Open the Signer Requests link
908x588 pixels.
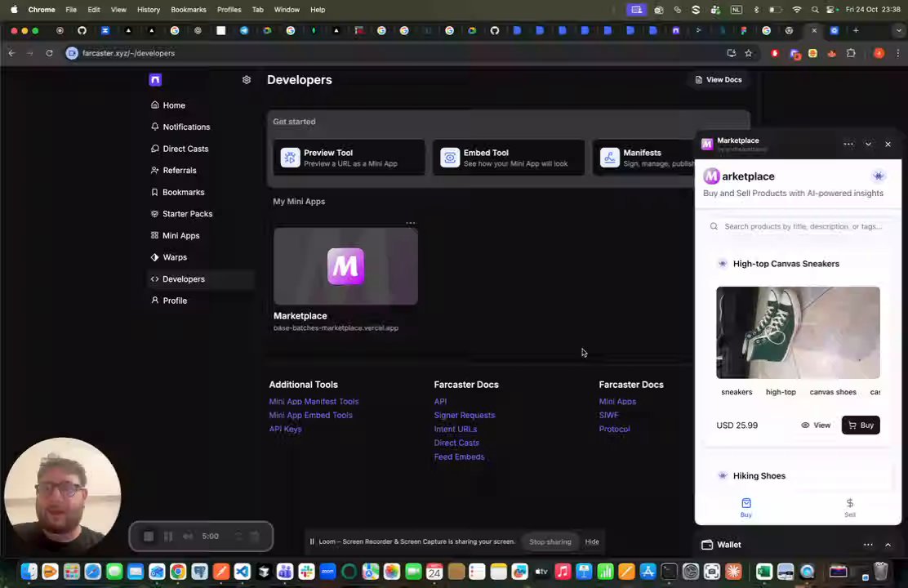click(x=465, y=416)
